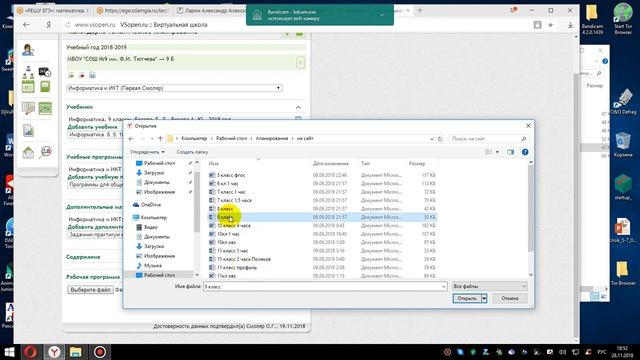
Task: Click the Отмена button
Action: [510, 298]
